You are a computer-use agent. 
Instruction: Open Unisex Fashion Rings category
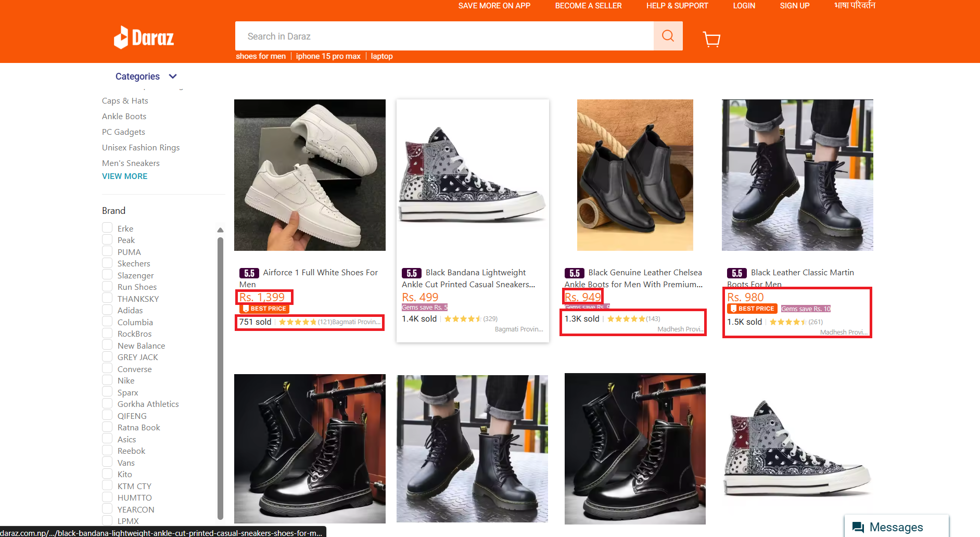tap(141, 148)
